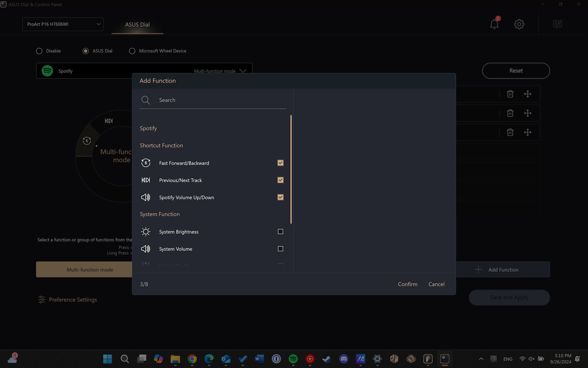Viewport: 588px width, 368px height.
Task: Click the Reset button
Action: (x=516, y=71)
